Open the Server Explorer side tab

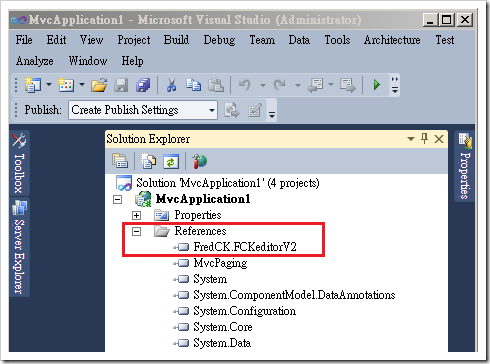click(19, 247)
